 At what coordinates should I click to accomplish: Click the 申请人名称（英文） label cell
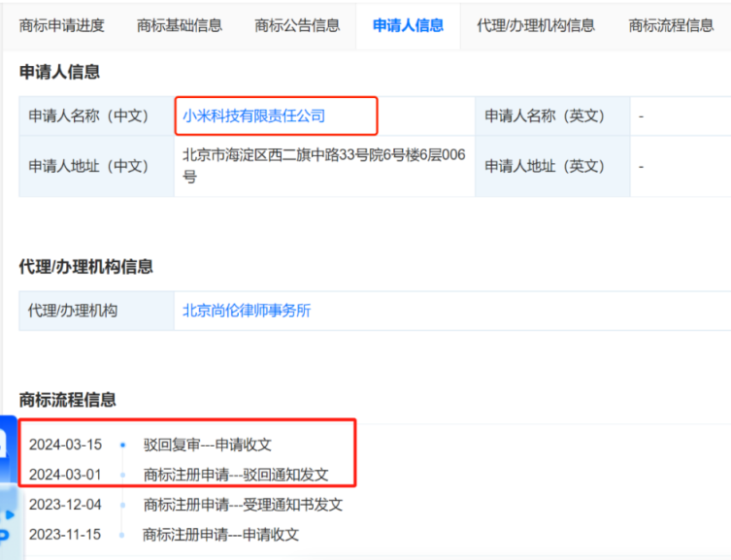point(552,116)
